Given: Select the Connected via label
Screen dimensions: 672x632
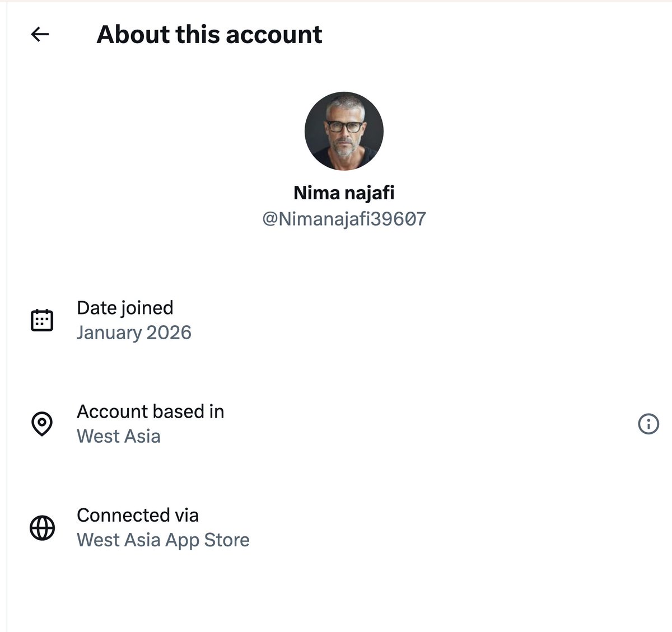Looking at the screenshot, I should [x=138, y=515].
